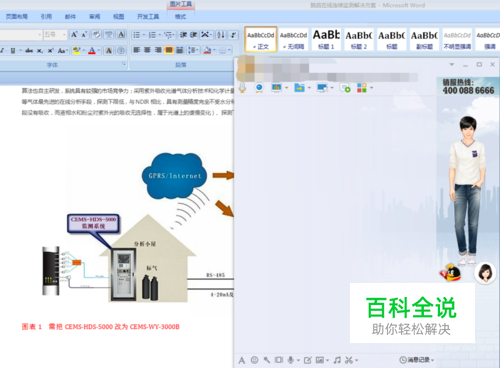Screen dimensions: 500x368
Task: Open the Mailings ribbon tab
Action: 70,16
